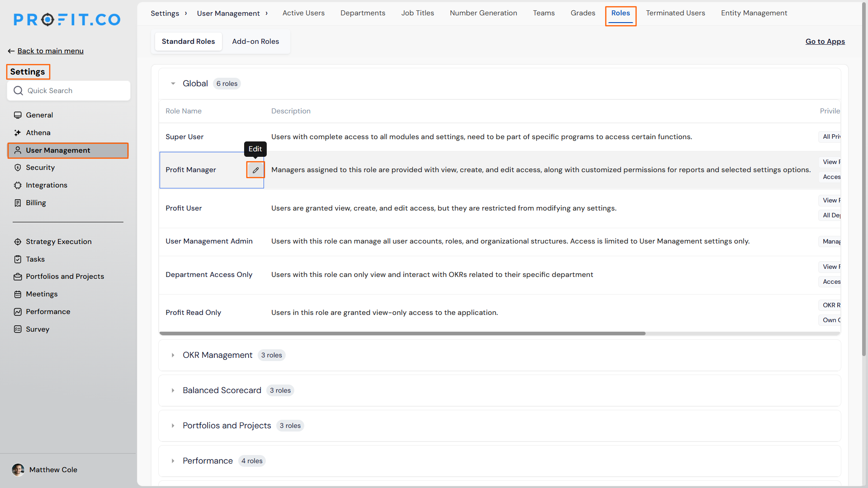The height and width of the screenshot is (488, 868).
Task: Click the Matthew Cole user name
Action: click(x=53, y=470)
